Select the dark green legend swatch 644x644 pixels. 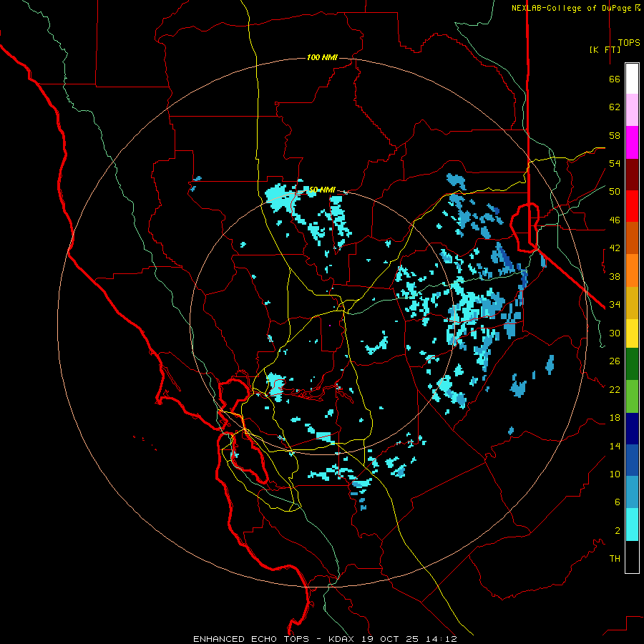[632, 364]
